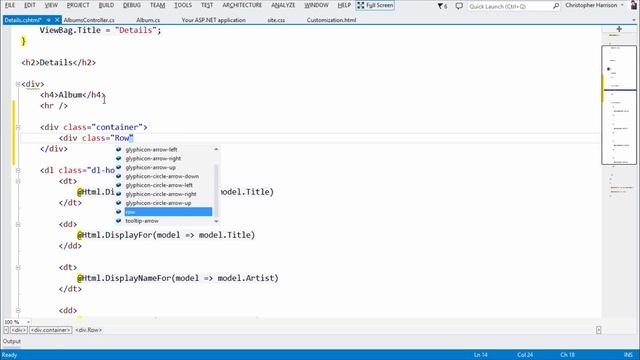
Task: Collapse the div container code block
Action: (x=18, y=127)
